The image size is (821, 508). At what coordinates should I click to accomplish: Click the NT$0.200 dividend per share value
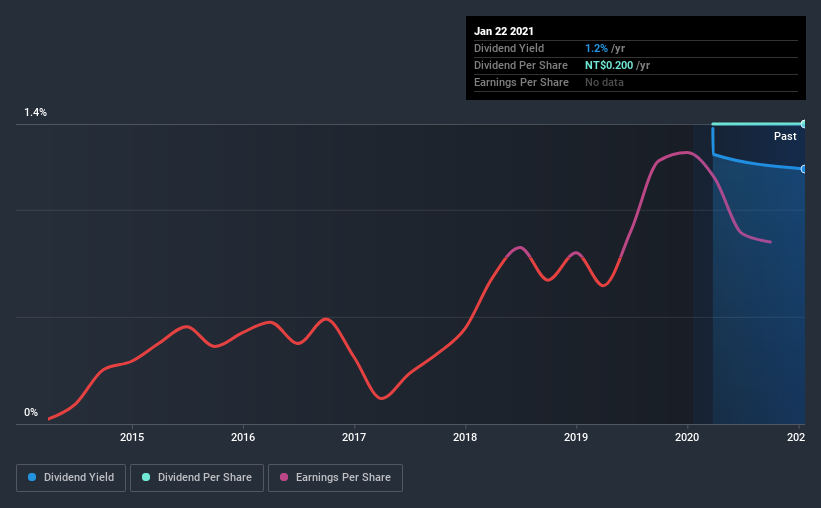tap(609, 65)
